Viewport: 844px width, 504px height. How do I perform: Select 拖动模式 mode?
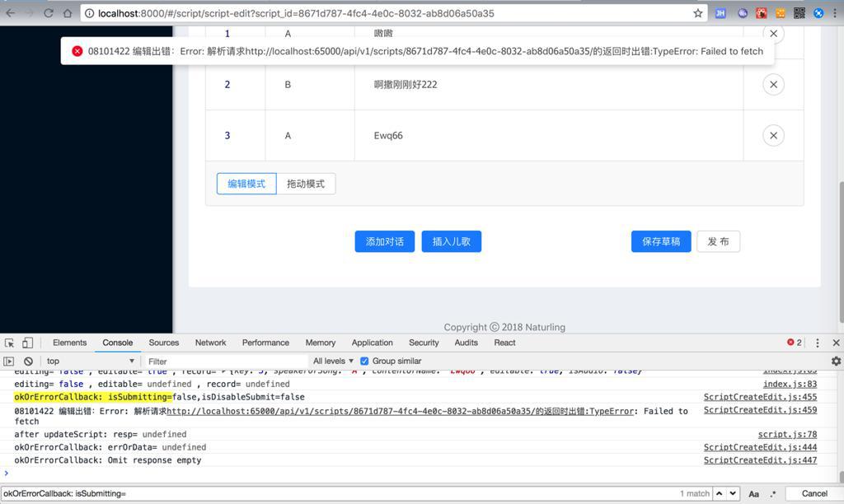pos(306,184)
